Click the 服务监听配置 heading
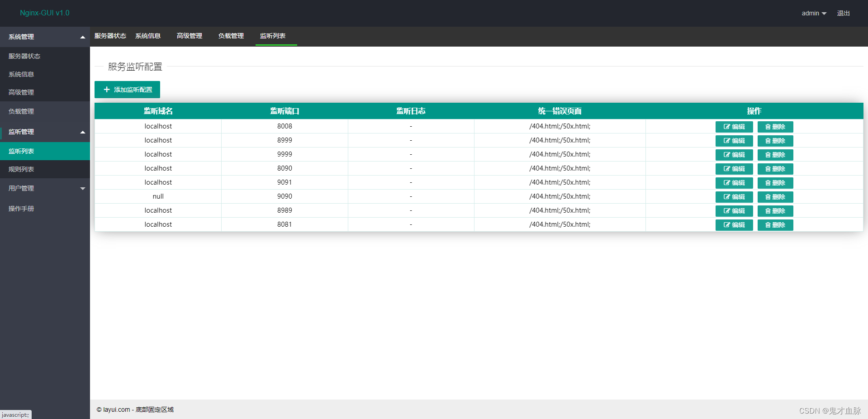 [x=135, y=67]
